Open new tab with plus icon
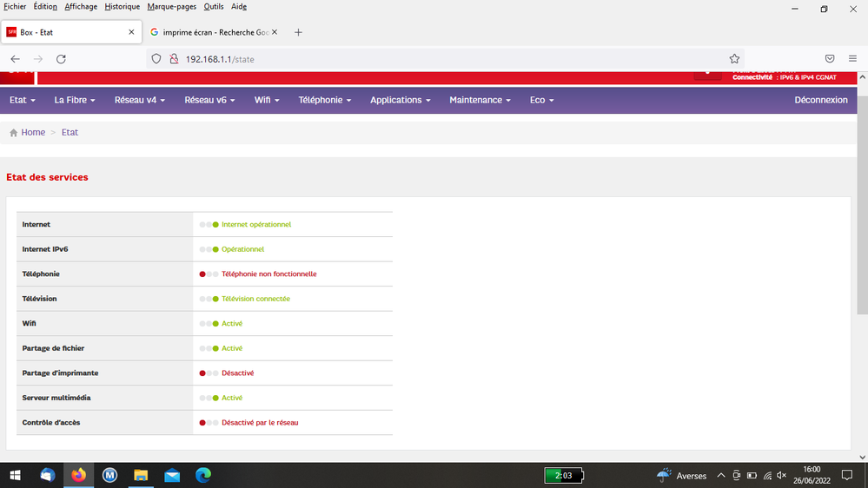Image resolution: width=868 pixels, height=488 pixels. coord(299,32)
